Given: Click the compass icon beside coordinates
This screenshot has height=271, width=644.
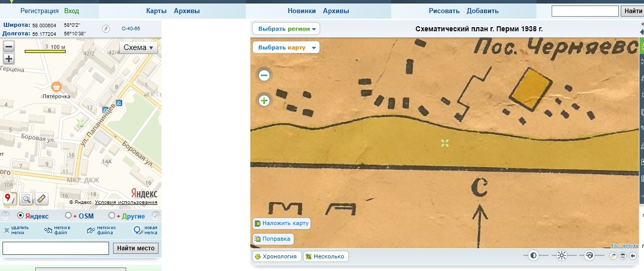Looking at the screenshot, I should [x=106, y=29].
